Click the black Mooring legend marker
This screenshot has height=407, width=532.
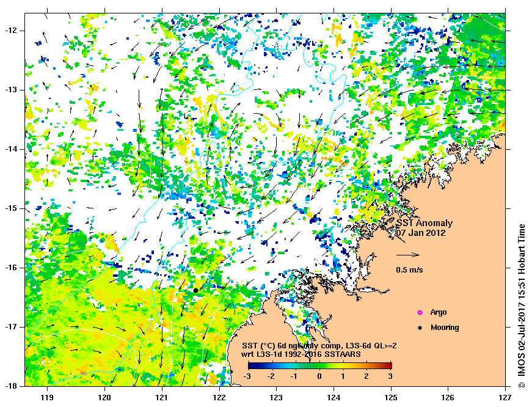pyautogui.click(x=420, y=328)
